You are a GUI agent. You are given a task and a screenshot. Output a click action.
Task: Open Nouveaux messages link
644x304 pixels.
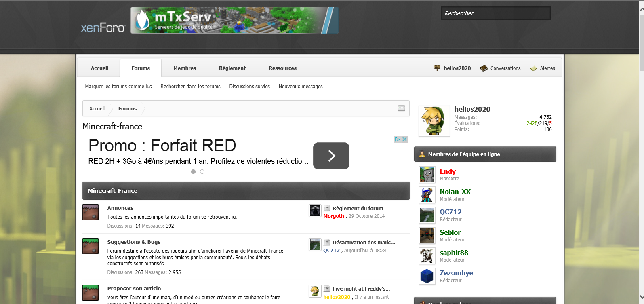tap(301, 87)
